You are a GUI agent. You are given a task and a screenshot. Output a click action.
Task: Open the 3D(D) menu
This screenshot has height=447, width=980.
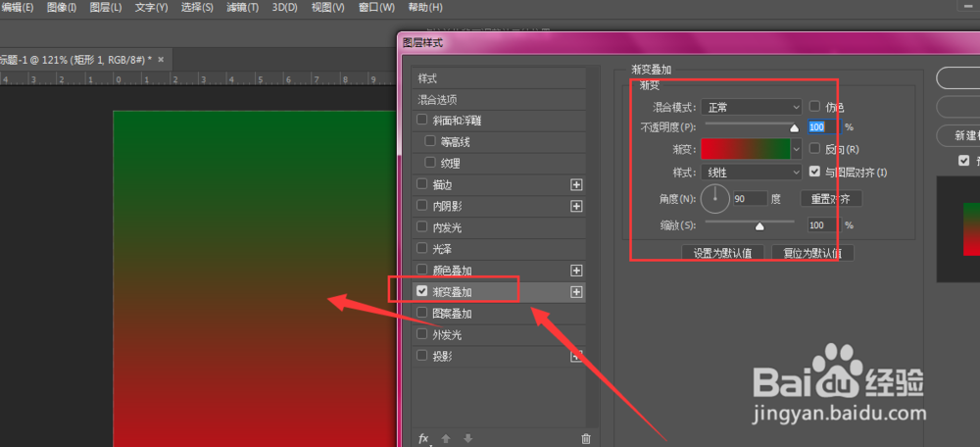(285, 8)
